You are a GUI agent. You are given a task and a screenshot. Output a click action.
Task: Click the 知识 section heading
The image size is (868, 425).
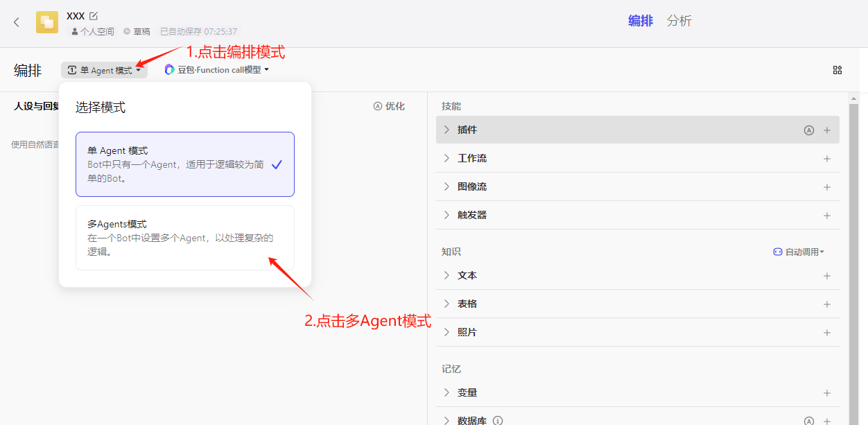pyautogui.click(x=451, y=252)
